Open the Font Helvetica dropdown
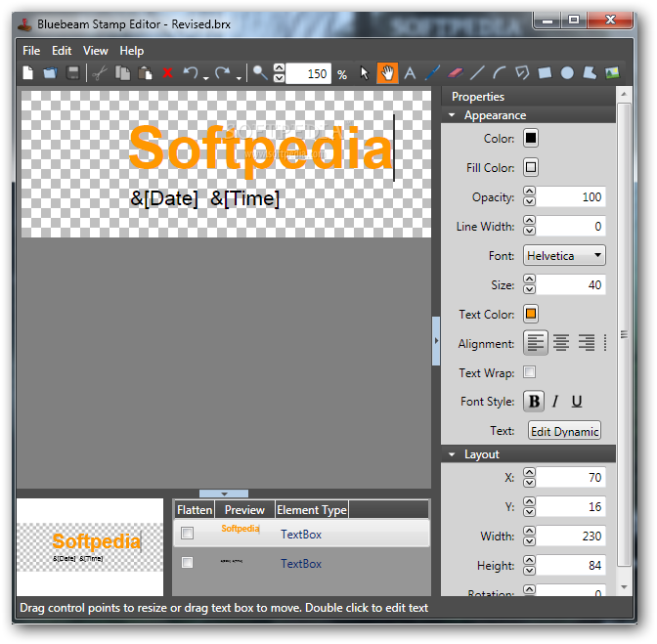Screen dimensions: 657x644 tap(564, 255)
